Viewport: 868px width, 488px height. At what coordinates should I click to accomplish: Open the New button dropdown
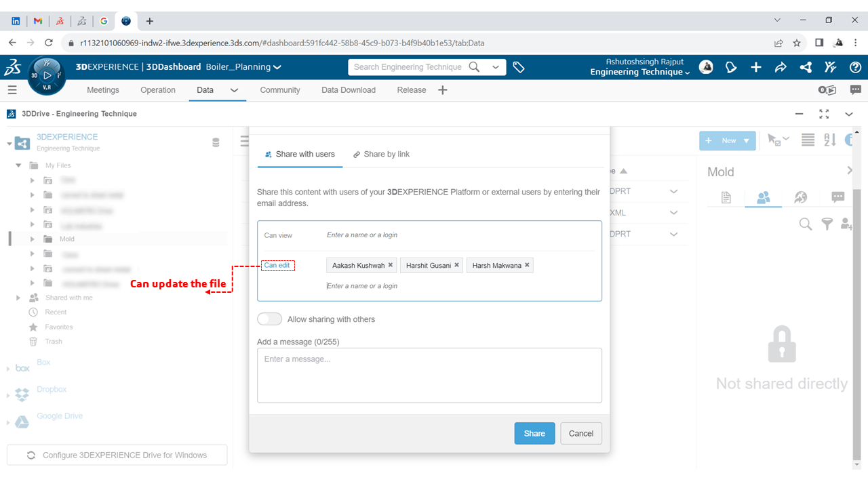tap(747, 141)
